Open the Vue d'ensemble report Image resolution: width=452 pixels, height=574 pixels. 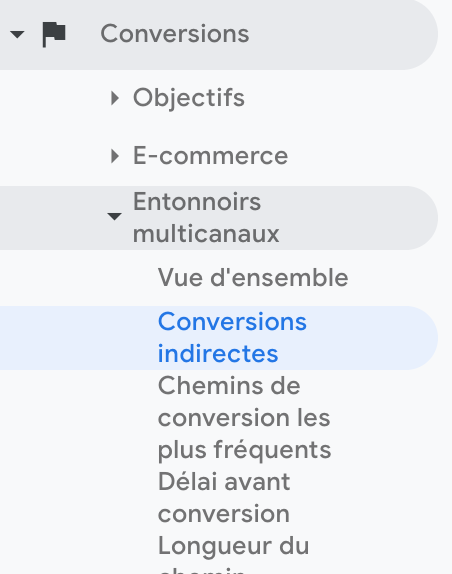(x=253, y=277)
